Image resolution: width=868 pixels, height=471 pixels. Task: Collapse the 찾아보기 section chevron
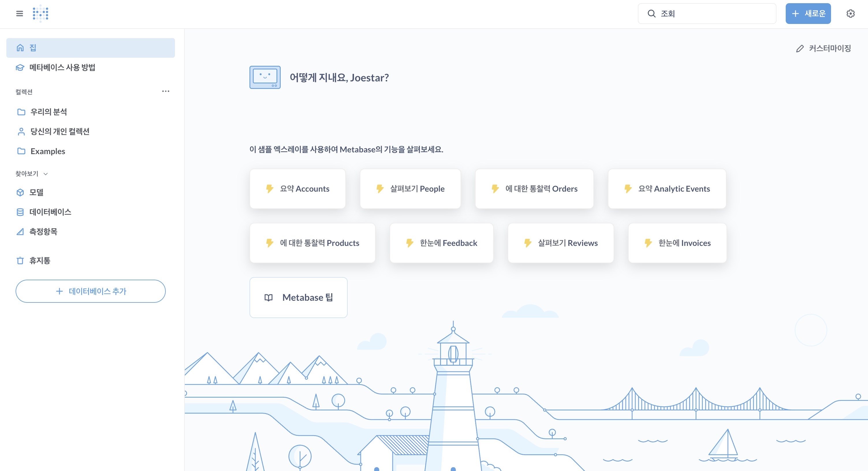[x=46, y=174]
